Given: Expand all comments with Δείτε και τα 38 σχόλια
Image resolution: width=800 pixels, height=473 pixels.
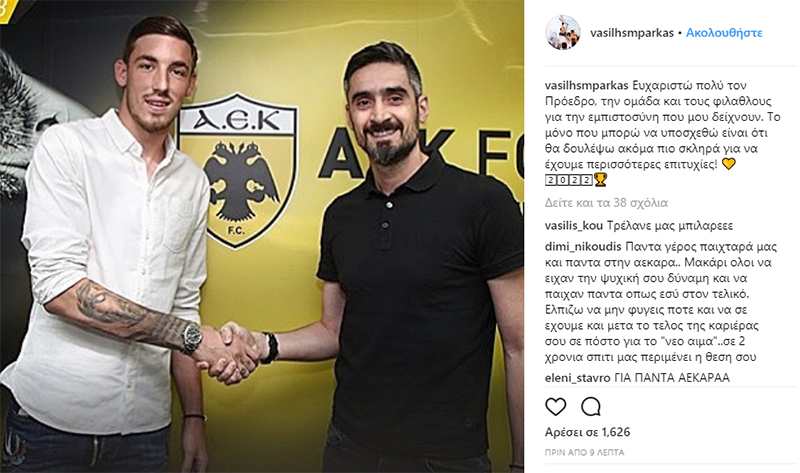Looking at the screenshot, I should coord(606,203).
